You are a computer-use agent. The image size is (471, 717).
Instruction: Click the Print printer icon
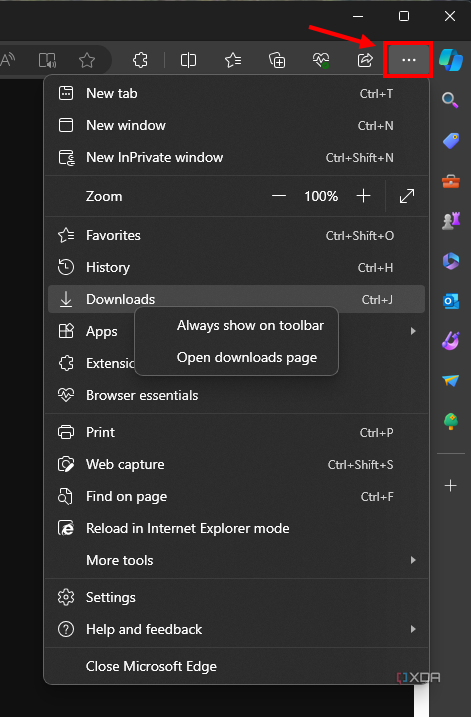[x=66, y=432]
